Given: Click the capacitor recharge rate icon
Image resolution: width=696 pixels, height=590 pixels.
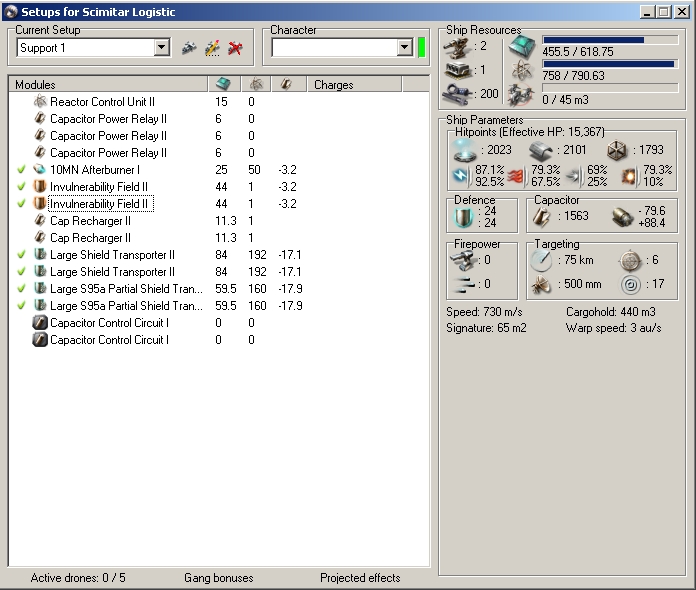Looking at the screenshot, I should click(x=623, y=217).
